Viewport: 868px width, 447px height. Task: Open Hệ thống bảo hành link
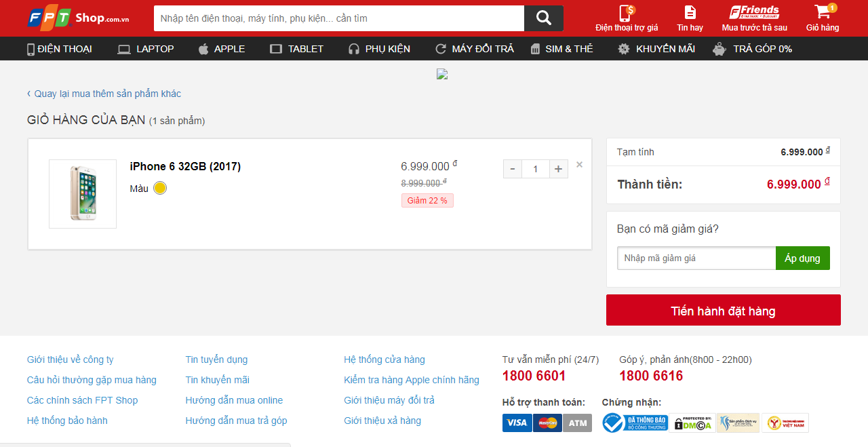(67, 421)
